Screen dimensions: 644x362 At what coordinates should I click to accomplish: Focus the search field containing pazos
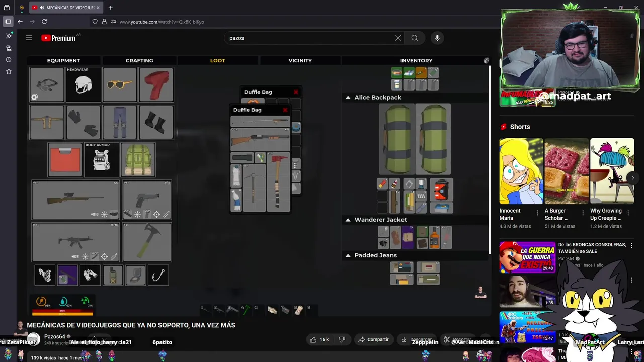click(x=309, y=38)
